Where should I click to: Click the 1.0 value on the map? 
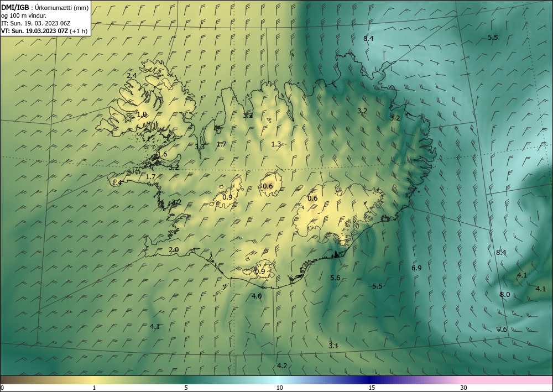pyautogui.click(x=142, y=114)
